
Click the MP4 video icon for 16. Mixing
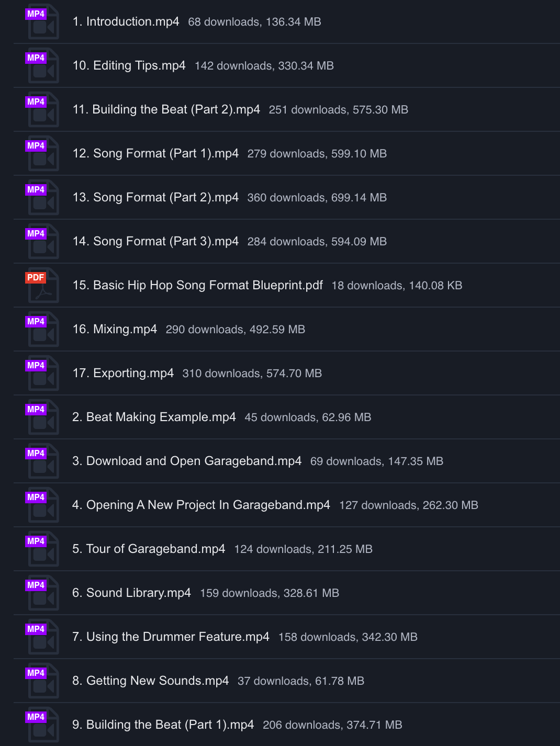[x=42, y=330]
